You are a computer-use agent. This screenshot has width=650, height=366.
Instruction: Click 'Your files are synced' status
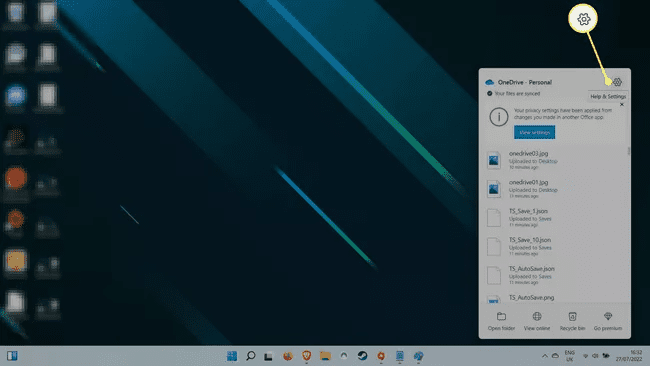[x=514, y=94]
